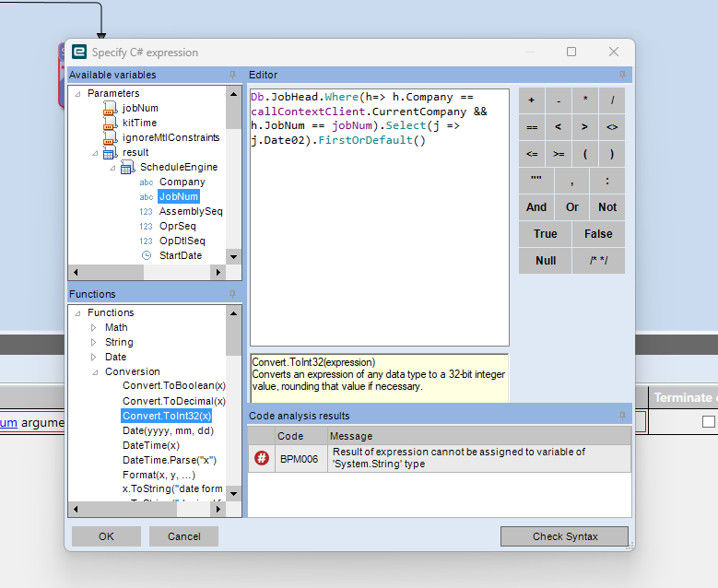718x588 pixels.
Task: Pin the Functions panel
Action: pyautogui.click(x=232, y=294)
